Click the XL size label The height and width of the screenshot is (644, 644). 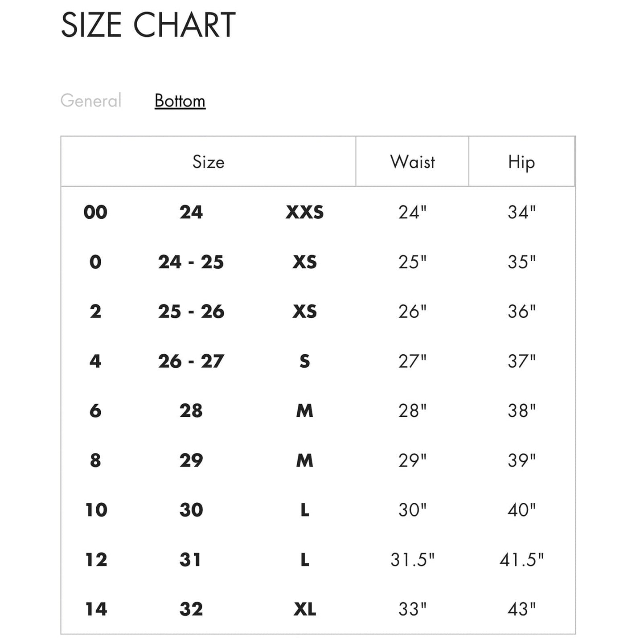click(x=304, y=609)
